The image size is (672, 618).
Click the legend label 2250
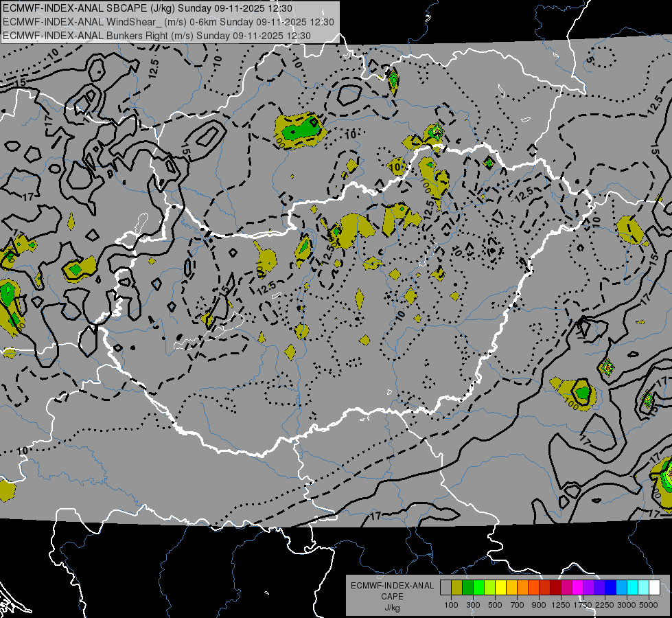pyautogui.click(x=605, y=605)
